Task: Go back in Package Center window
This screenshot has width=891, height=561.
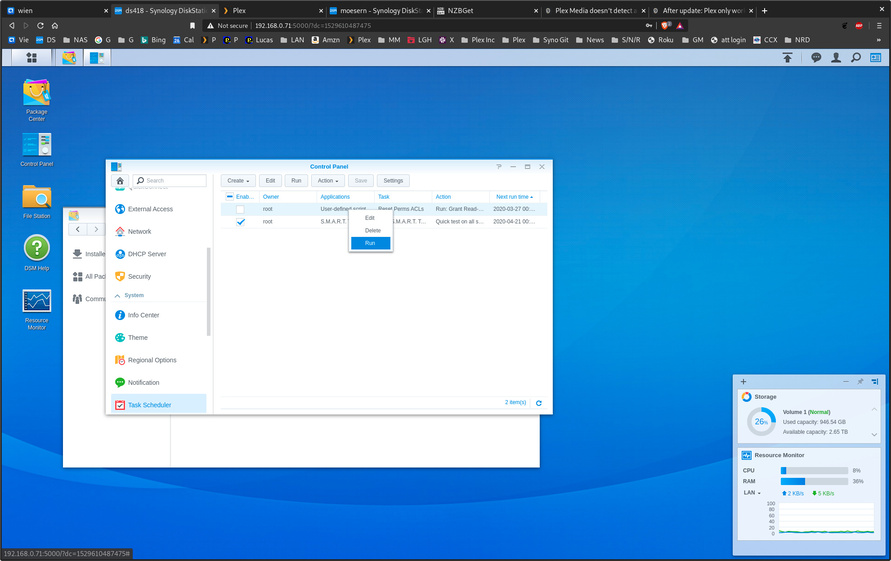Action: tap(78, 229)
